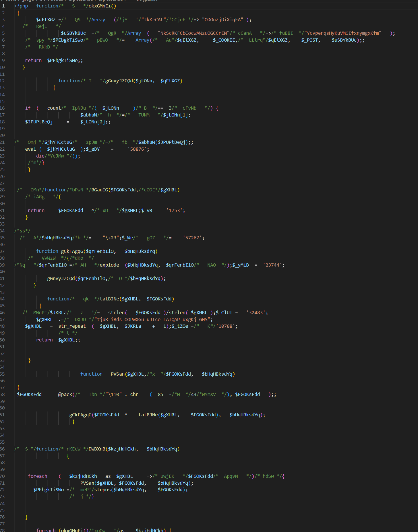
Task: Click line number 1 in the gutter
Action: (x=3, y=6)
